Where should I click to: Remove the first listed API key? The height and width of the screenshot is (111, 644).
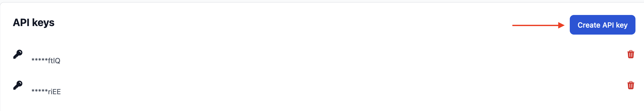pos(631,54)
